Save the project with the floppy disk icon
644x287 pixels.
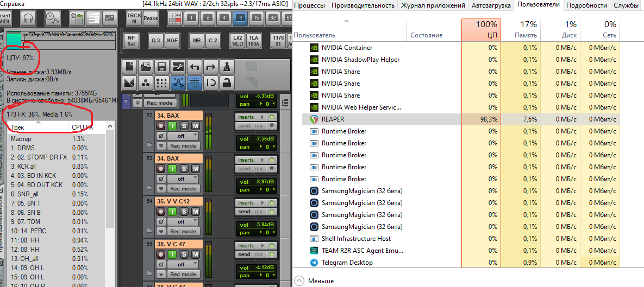(161, 66)
